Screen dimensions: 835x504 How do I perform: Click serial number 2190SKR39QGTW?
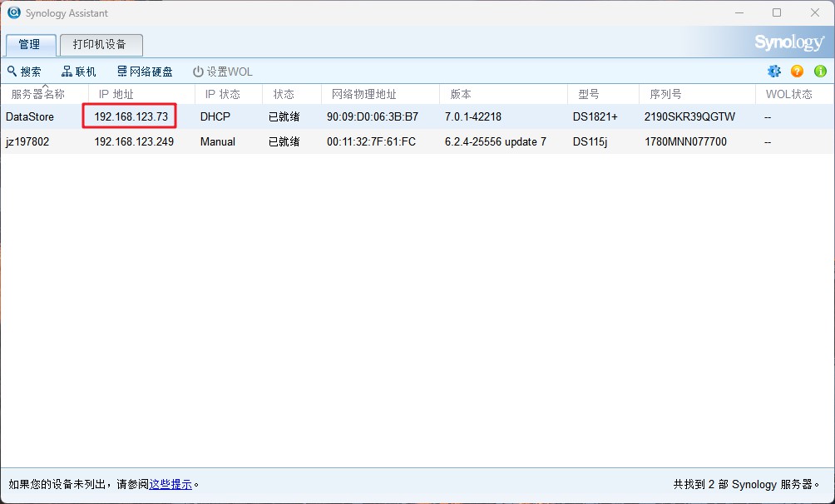689,116
